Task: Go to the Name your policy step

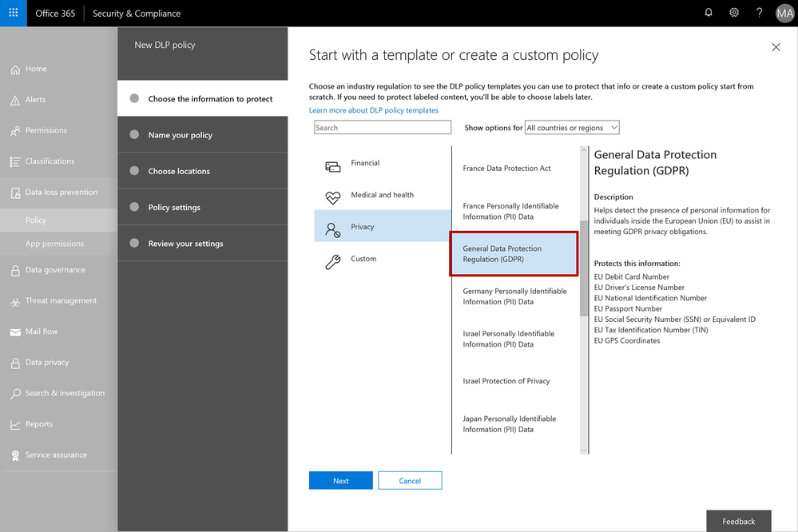Action: 180,135
